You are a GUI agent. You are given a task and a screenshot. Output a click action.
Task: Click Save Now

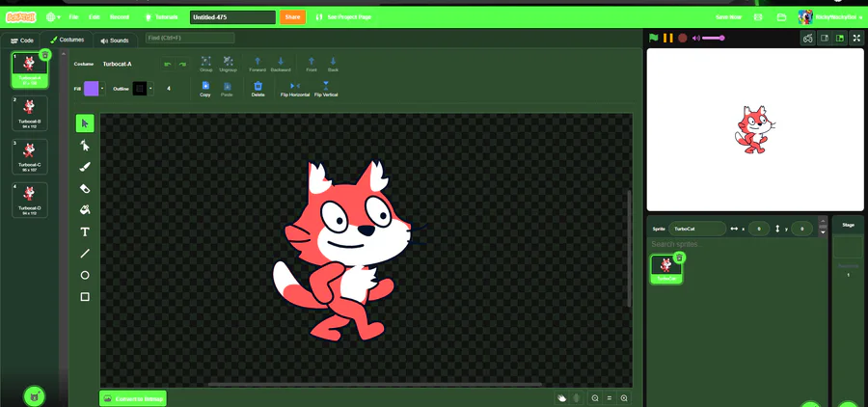(728, 17)
